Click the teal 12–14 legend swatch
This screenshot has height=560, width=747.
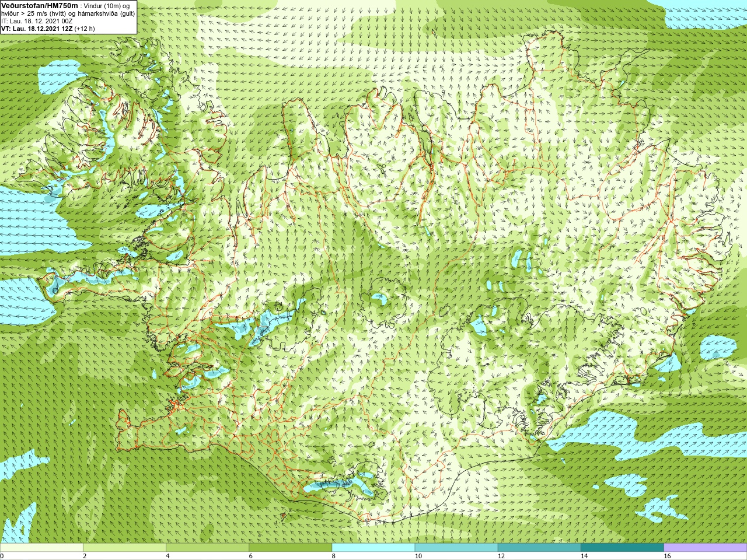539,548
